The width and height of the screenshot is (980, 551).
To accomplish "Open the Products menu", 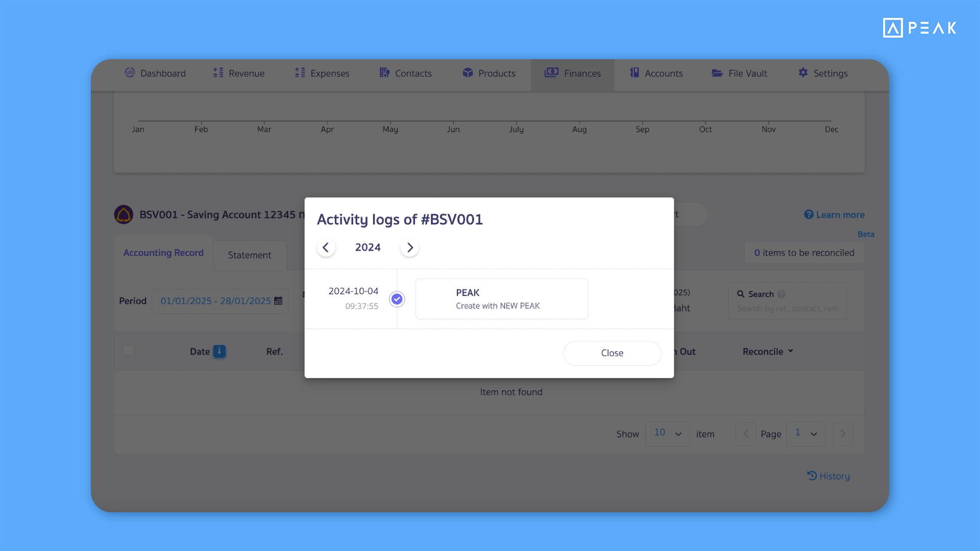I will coord(489,73).
